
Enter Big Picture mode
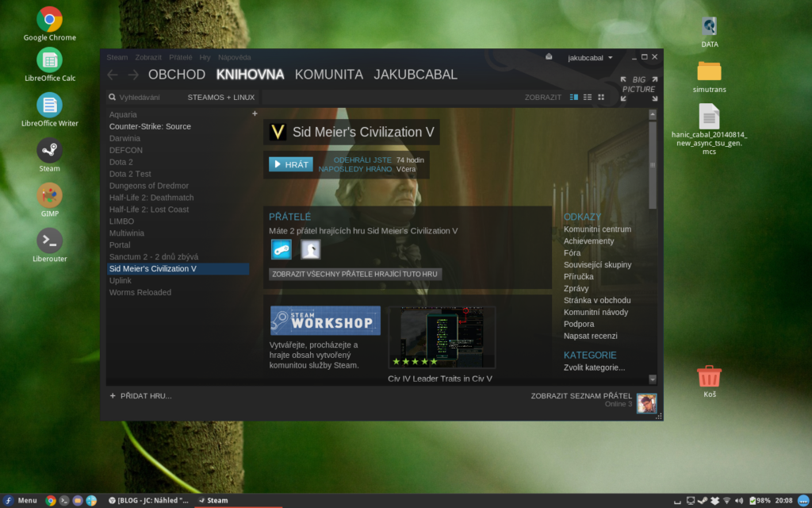point(638,89)
